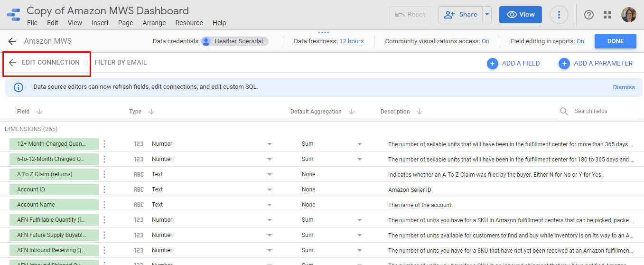This screenshot has height=265, width=644.
Task: Expand the Share button dropdown arrow
Action: (x=486, y=15)
